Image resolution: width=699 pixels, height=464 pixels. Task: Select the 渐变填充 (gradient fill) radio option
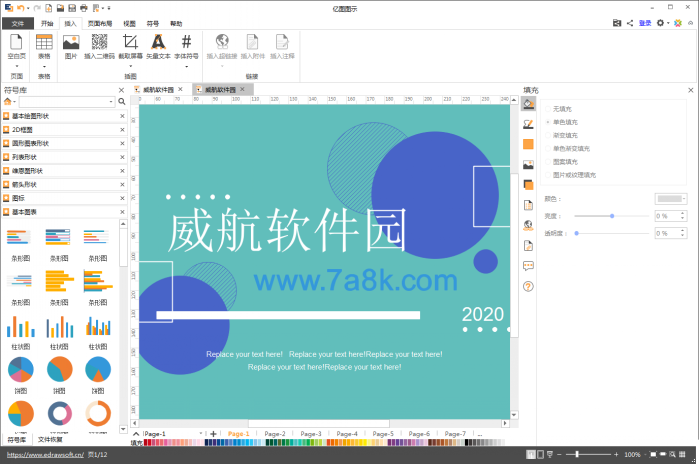[x=548, y=135]
